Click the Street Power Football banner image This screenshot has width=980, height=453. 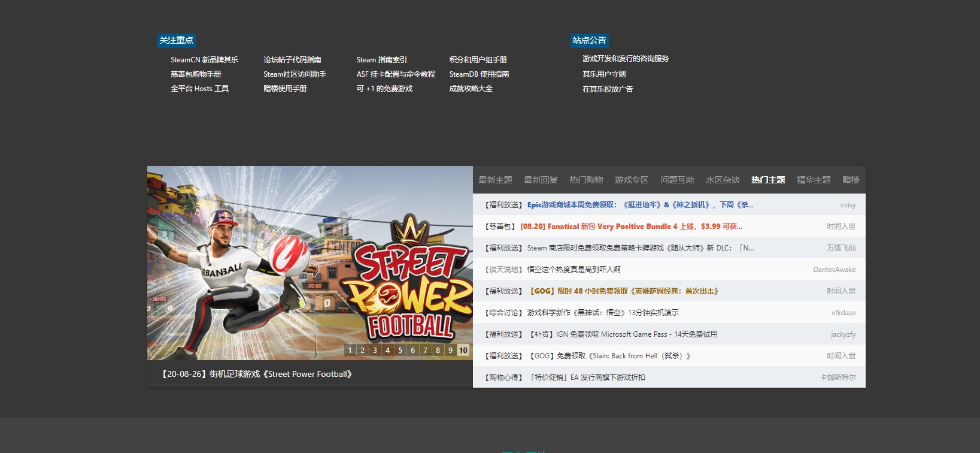pyautogui.click(x=310, y=263)
